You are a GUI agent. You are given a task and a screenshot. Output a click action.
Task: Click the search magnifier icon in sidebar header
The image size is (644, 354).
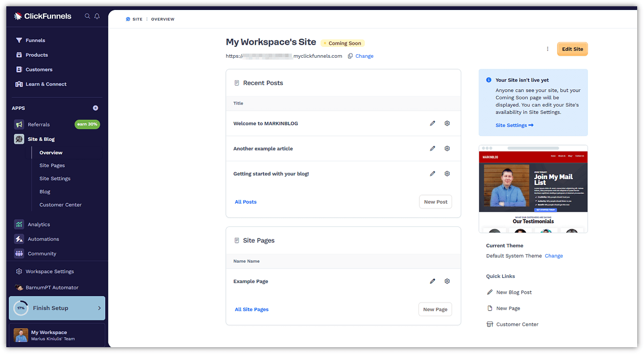coord(87,16)
